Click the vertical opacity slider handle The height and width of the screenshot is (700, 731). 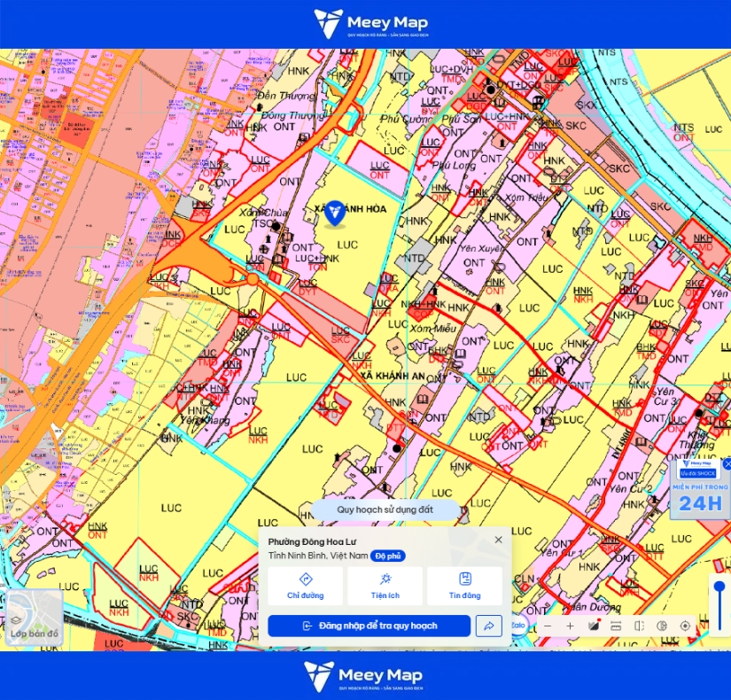(719, 587)
